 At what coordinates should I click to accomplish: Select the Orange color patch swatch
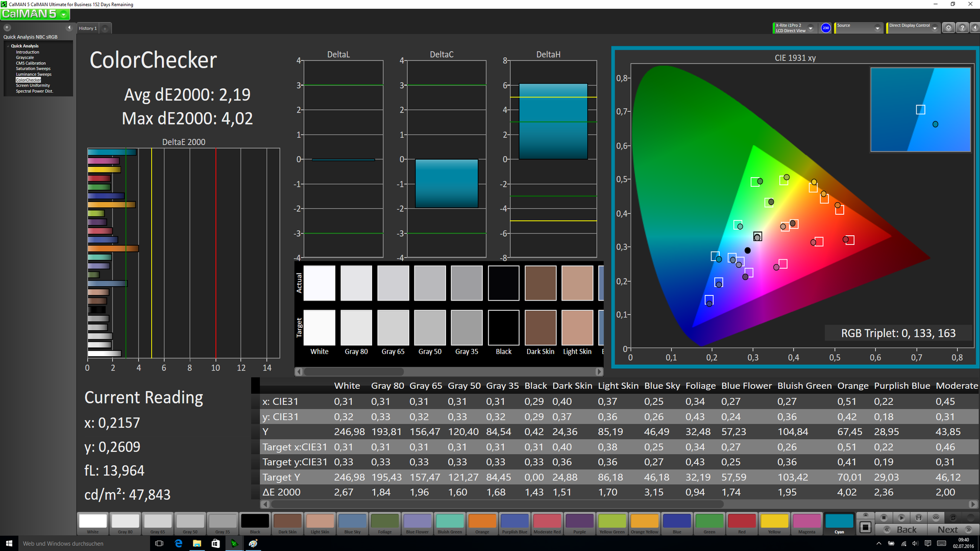click(x=482, y=521)
